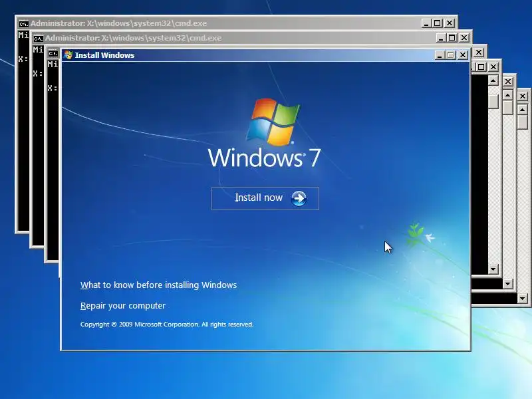Open the Repair your computer link
Image resolution: width=532 pixels, height=399 pixels.
pyautogui.click(x=123, y=306)
